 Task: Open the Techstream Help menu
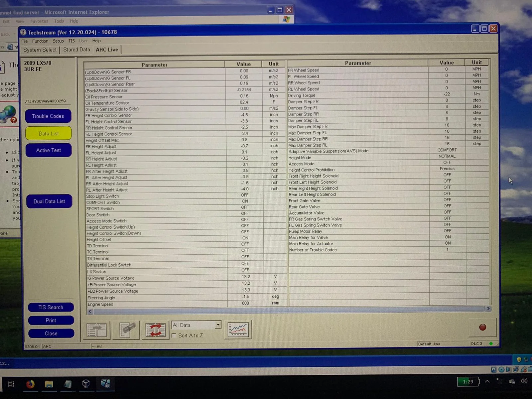[96, 41]
